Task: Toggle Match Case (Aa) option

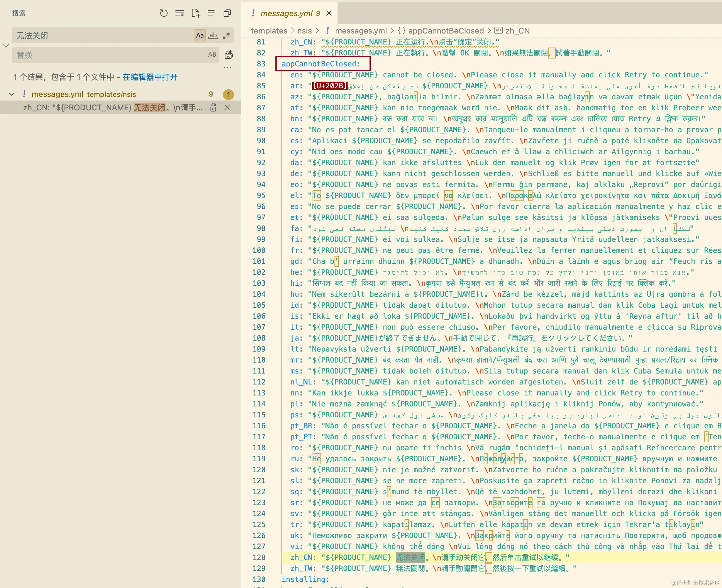Action: 200,35
